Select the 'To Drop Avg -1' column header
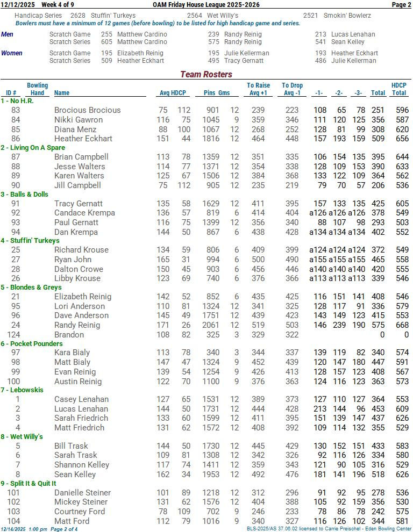The image size is (413, 532). (292, 89)
